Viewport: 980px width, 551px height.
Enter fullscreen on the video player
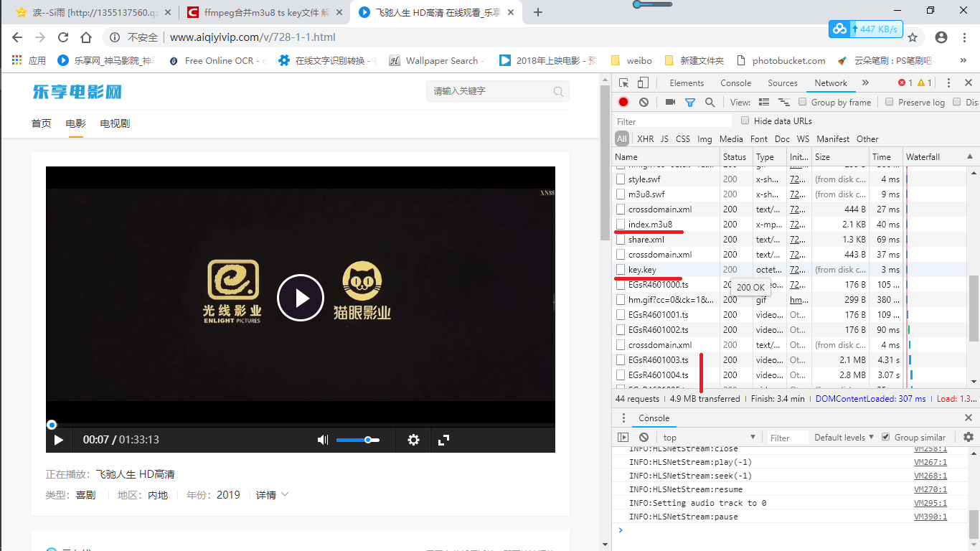pos(443,440)
